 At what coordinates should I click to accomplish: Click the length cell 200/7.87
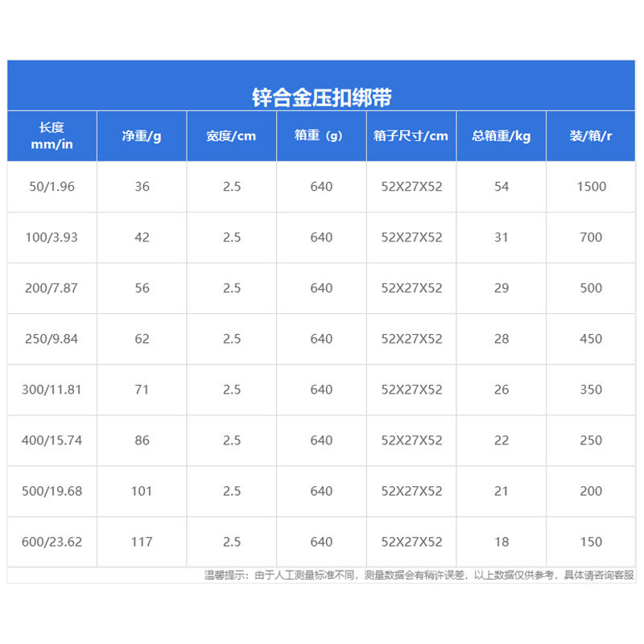pyautogui.click(x=52, y=288)
